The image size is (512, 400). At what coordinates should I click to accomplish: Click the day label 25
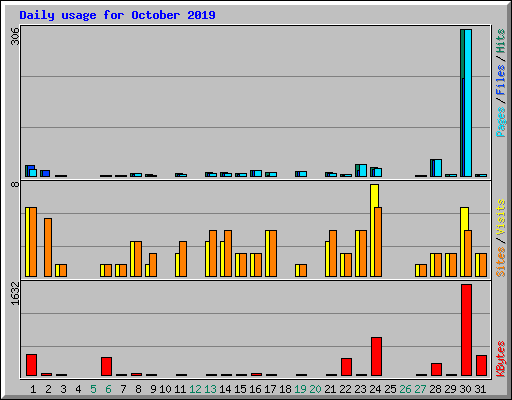[390, 389]
